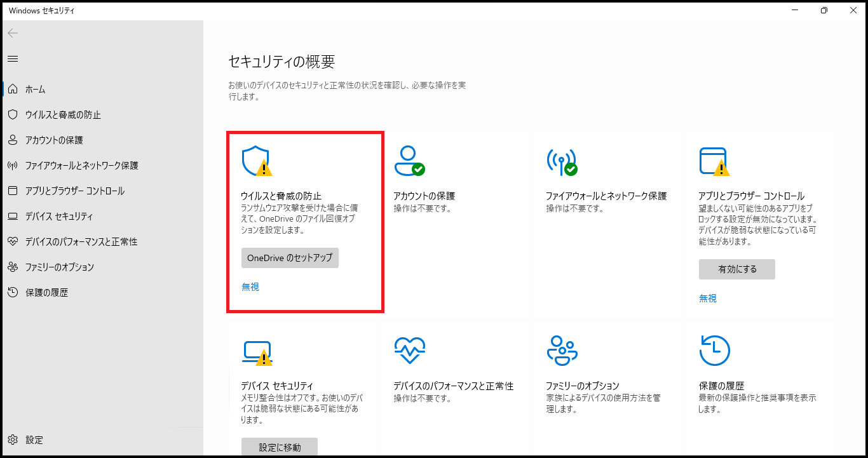Click the laptop icon beside デバイス セキュリティ in sidebar
The height and width of the screenshot is (458, 868).
click(x=13, y=216)
